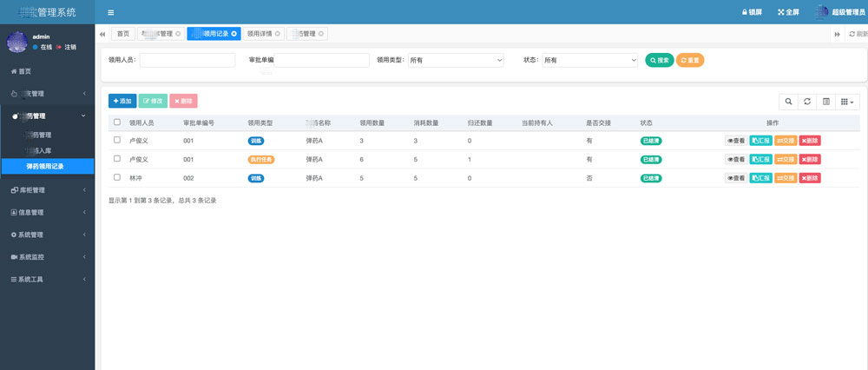Image resolution: width=868 pixels, height=370 pixels.
Task: Click 查看 in the 林冲 row
Action: [x=736, y=178]
